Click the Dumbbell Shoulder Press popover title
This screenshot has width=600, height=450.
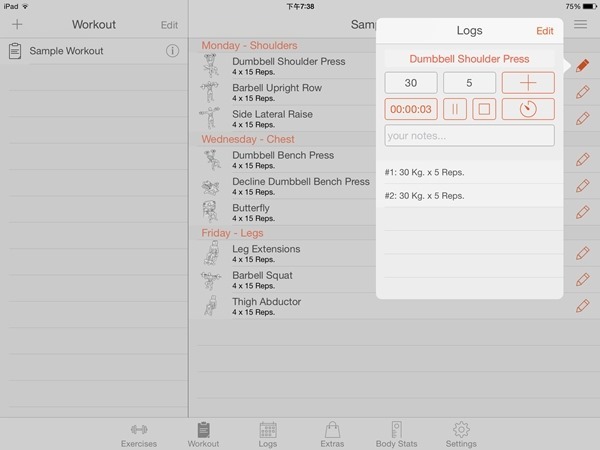tap(470, 59)
